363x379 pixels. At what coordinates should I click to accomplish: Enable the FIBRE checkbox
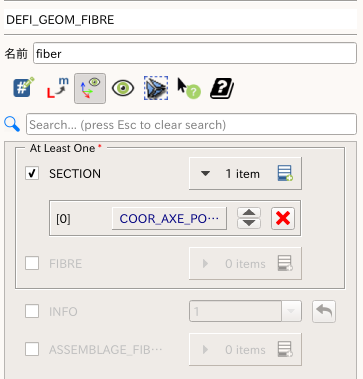[32, 263]
